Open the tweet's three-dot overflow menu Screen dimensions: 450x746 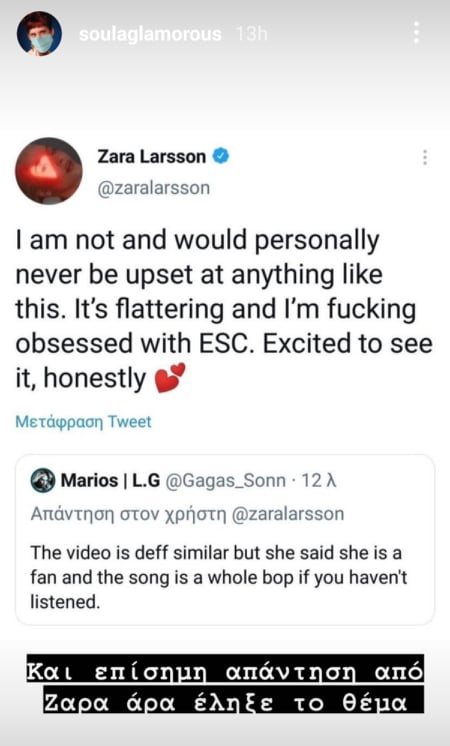click(x=425, y=157)
